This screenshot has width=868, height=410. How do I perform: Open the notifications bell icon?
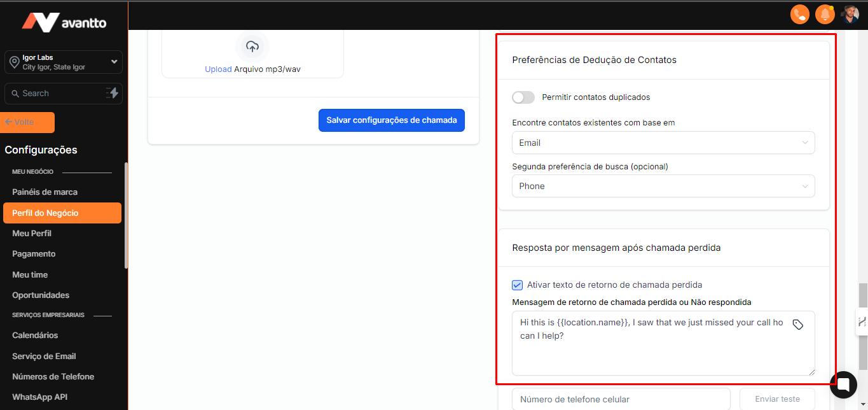tap(825, 14)
